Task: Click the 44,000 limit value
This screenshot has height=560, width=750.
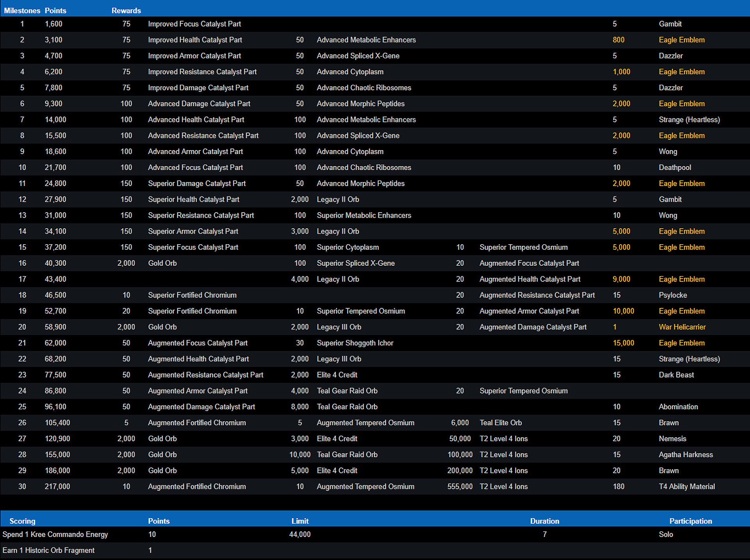Action: (x=300, y=534)
